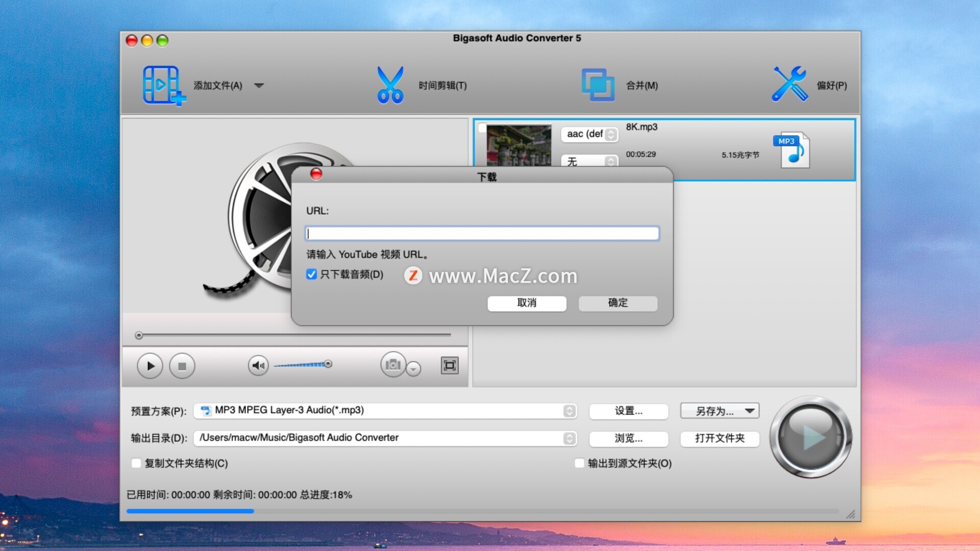Click the 设置... settings button
The width and height of the screenshot is (980, 551).
point(629,411)
